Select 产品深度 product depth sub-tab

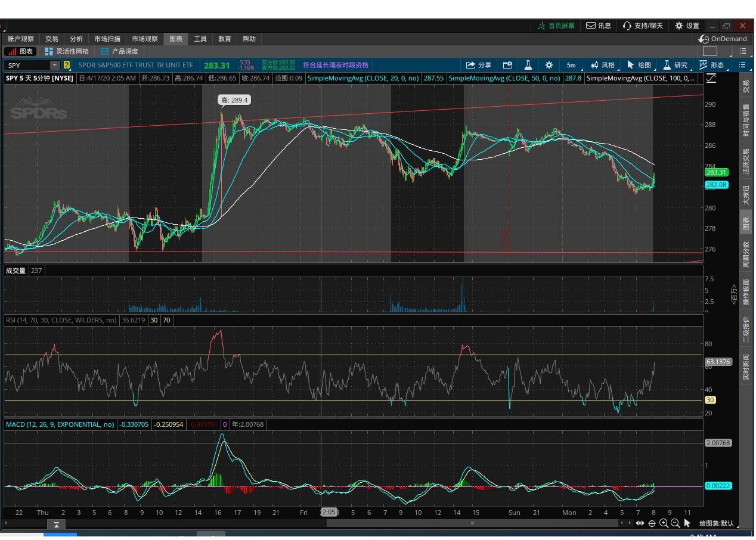(x=120, y=52)
